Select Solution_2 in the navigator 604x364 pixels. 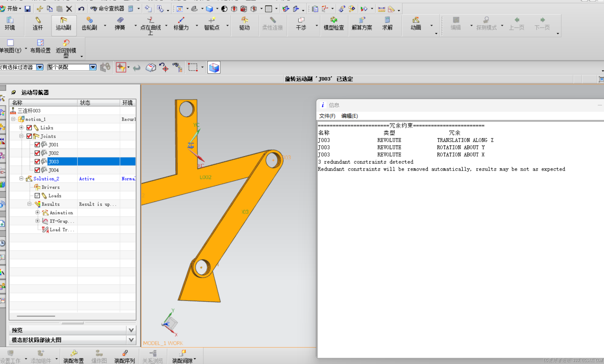(46, 179)
